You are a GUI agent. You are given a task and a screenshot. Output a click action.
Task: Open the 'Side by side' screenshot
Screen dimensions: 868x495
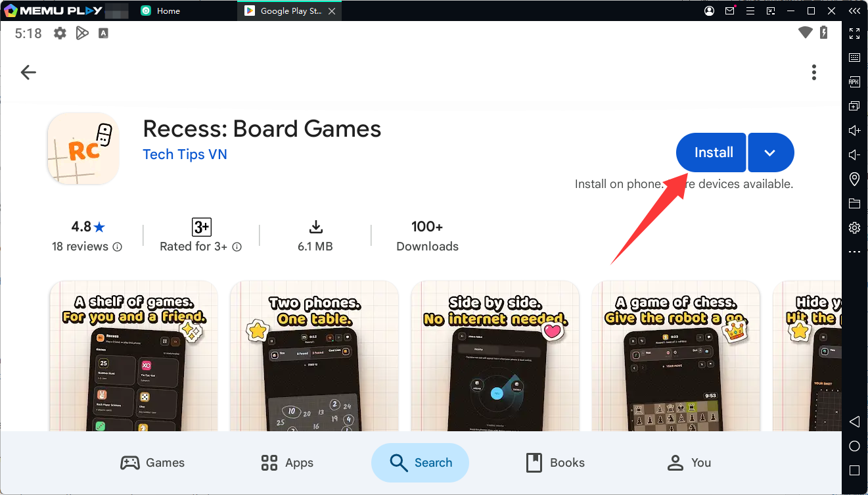coord(495,356)
